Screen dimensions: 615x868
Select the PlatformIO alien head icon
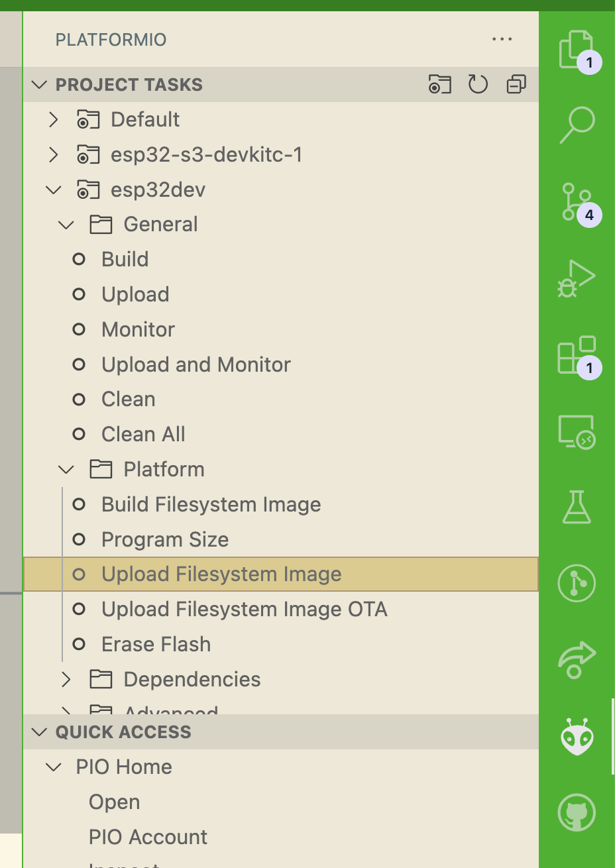tap(577, 737)
